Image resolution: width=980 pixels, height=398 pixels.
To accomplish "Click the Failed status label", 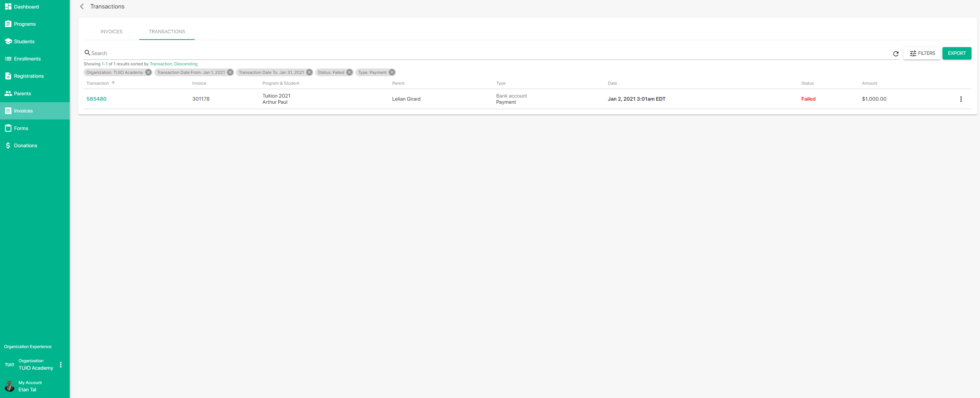I will coord(808,99).
